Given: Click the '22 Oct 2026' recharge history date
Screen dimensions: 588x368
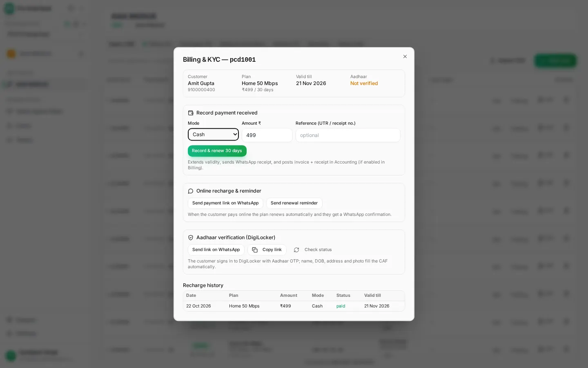Looking at the screenshot, I should [x=198, y=306].
